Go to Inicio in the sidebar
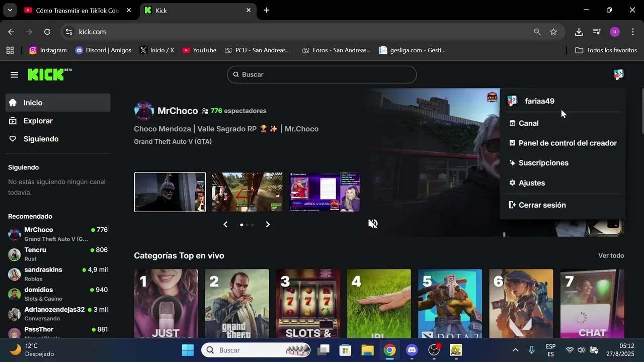 click(x=58, y=103)
